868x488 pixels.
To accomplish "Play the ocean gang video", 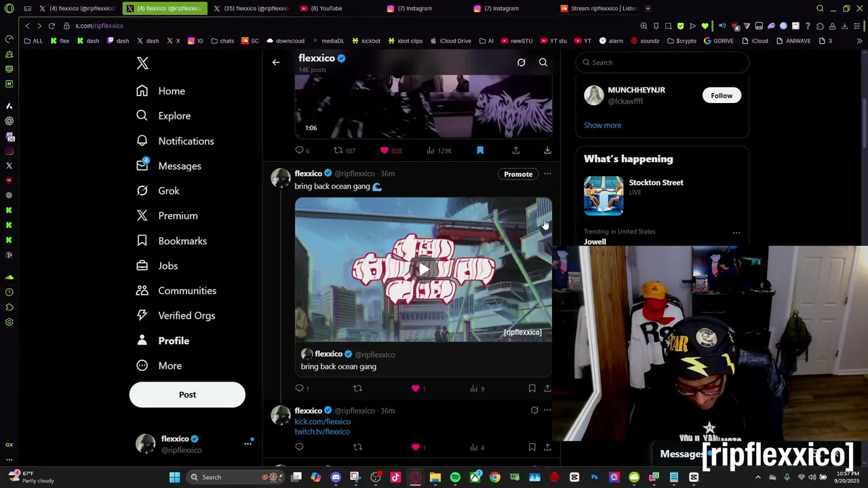I will (423, 270).
